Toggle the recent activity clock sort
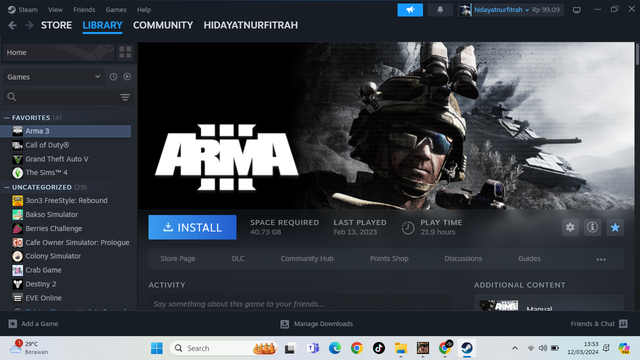Screen dimensions: 640x360 (x=113, y=77)
